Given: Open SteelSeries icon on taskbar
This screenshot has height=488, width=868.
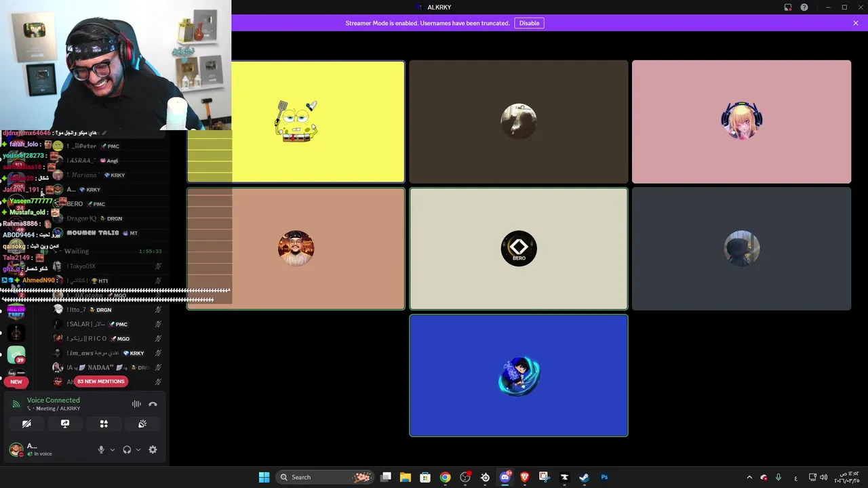Looking at the screenshot, I should tap(485, 477).
